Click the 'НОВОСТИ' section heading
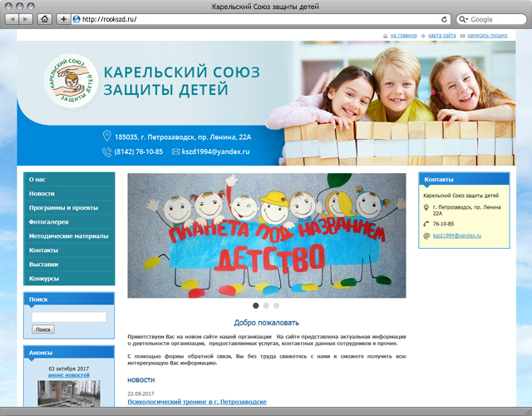The image size is (532, 416). click(x=141, y=380)
